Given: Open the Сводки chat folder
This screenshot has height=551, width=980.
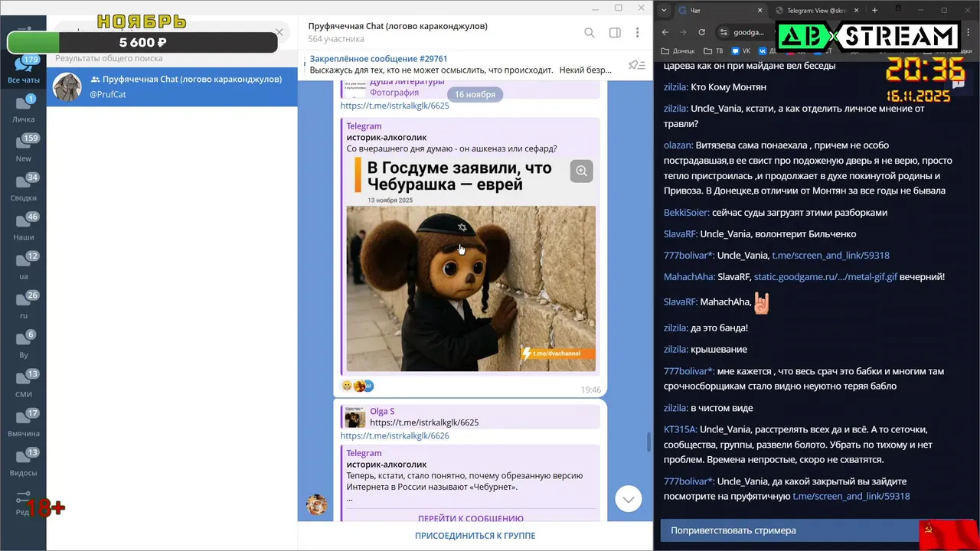Looking at the screenshot, I should point(24,187).
